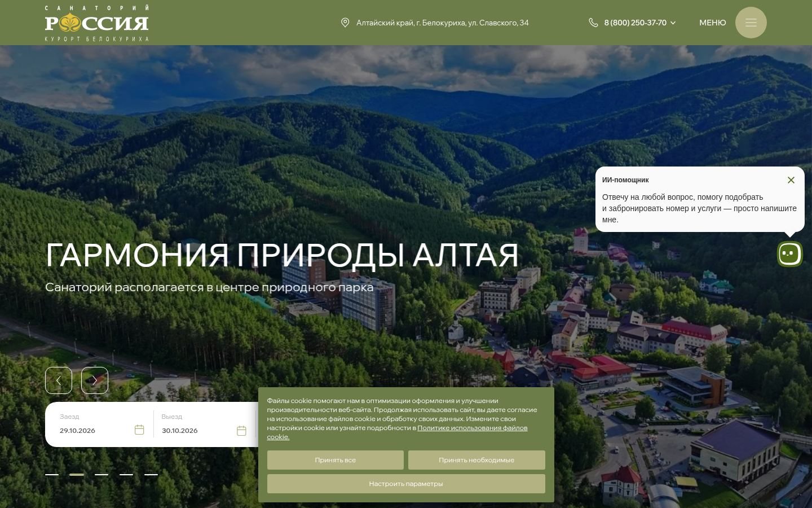This screenshot has height=508, width=812.
Task: Switch to the first slide indicator
Action: coord(52,475)
